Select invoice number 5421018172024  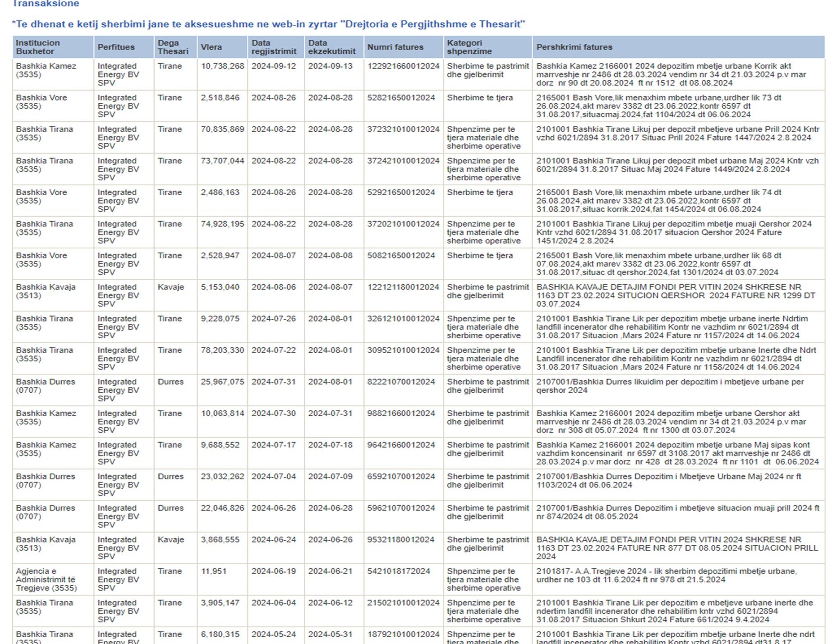[x=399, y=571]
